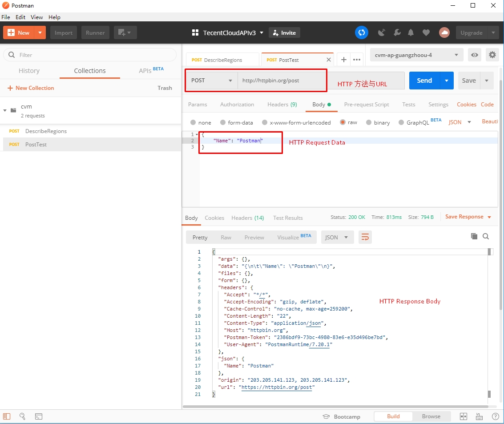Toggle line wrap in the response viewer
The image size is (504, 424).
point(365,237)
